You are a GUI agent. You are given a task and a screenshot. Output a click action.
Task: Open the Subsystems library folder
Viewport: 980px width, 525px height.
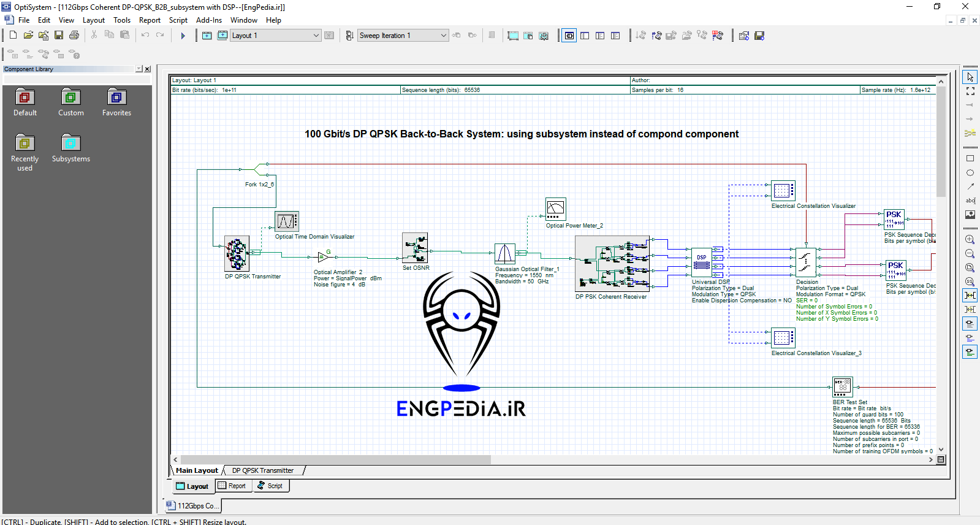(71, 148)
